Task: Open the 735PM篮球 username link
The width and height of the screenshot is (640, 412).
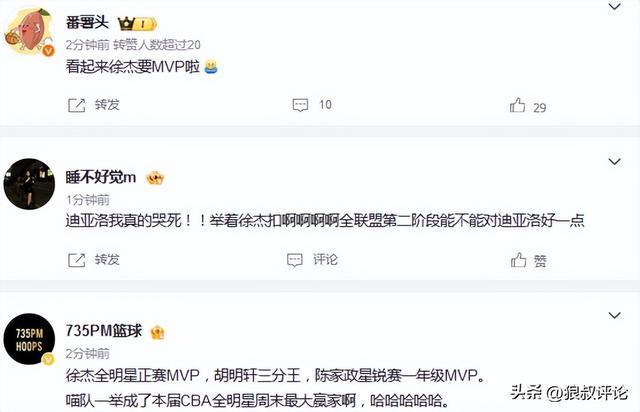Action: click(x=104, y=331)
